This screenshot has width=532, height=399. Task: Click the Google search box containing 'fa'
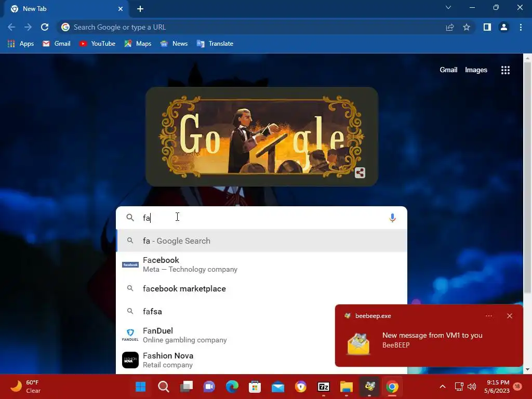(261, 218)
